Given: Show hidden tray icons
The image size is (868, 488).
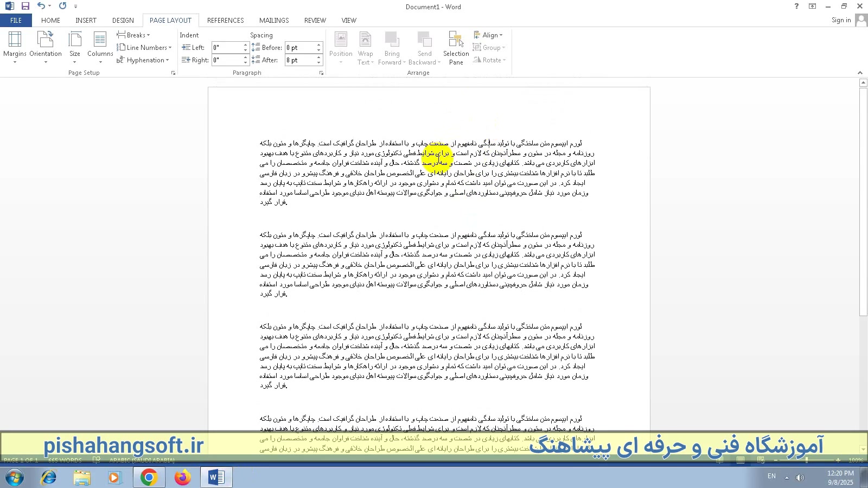Looking at the screenshot, I should [787, 478].
